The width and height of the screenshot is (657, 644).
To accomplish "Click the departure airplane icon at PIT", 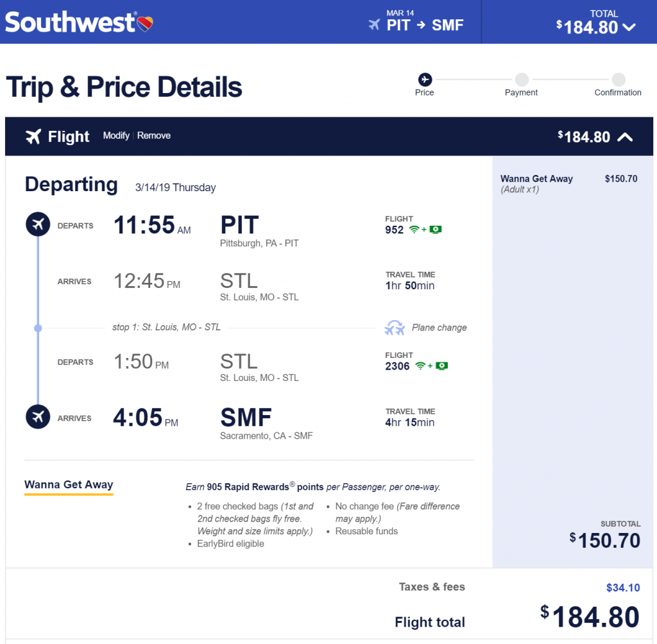I will point(38,224).
